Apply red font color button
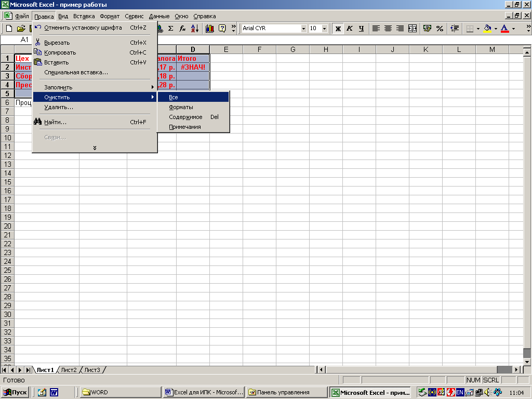This screenshot has height=399, width=532. (x=505, y=29)
